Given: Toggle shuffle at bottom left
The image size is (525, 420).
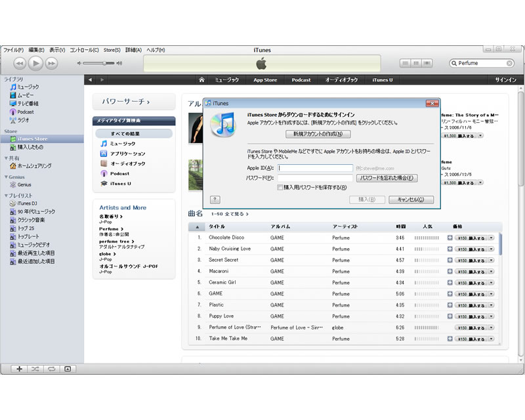Looking at the screenshot, I should click(35, 369).
